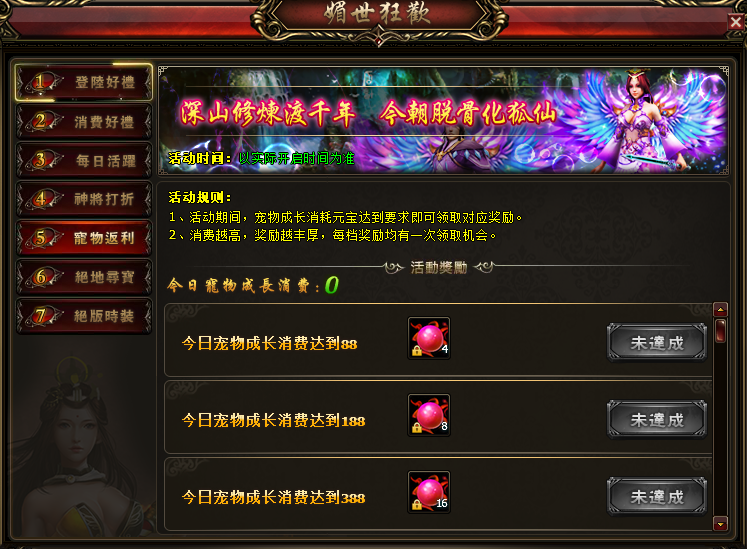Open the 登陸好禮 tab numbered 1
The height and width of the screenshot is (549, 747).
84,82
